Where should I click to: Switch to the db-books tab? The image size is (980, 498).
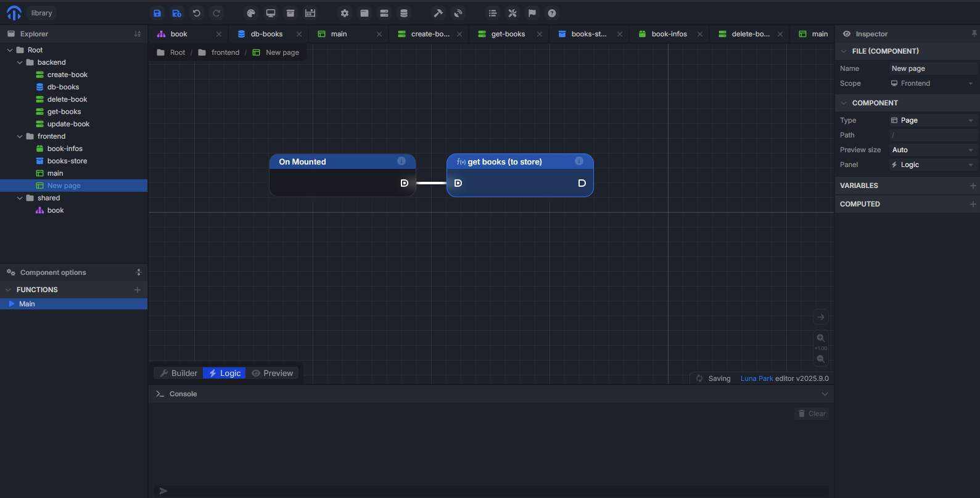pyautogui.click(x=266, y=34)
